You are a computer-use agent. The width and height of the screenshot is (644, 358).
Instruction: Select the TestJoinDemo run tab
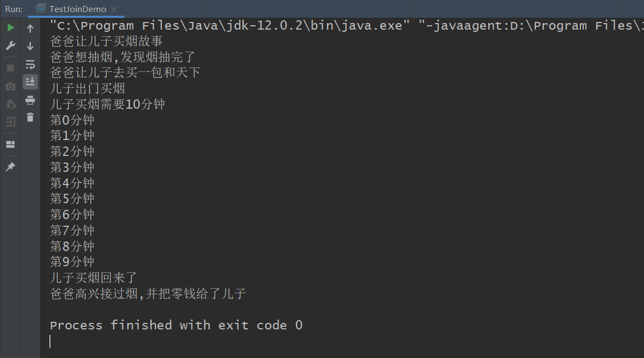[x=77, y=9]
